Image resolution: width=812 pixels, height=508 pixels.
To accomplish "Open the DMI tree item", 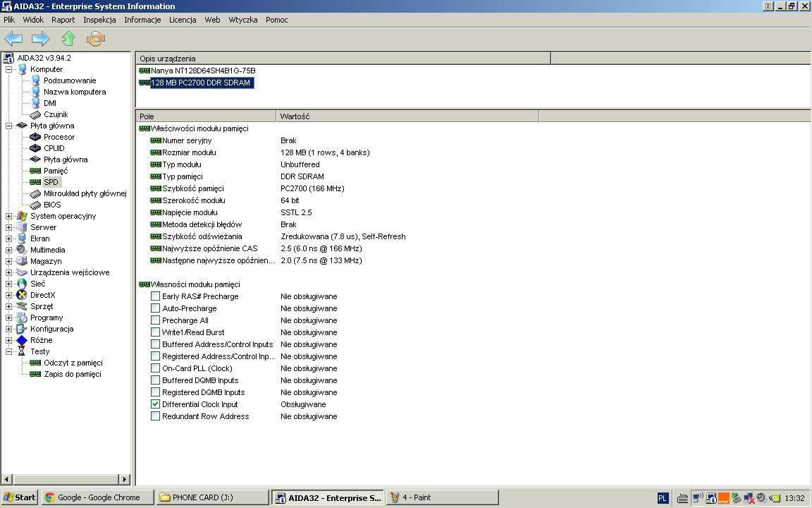I will [50, 103].
